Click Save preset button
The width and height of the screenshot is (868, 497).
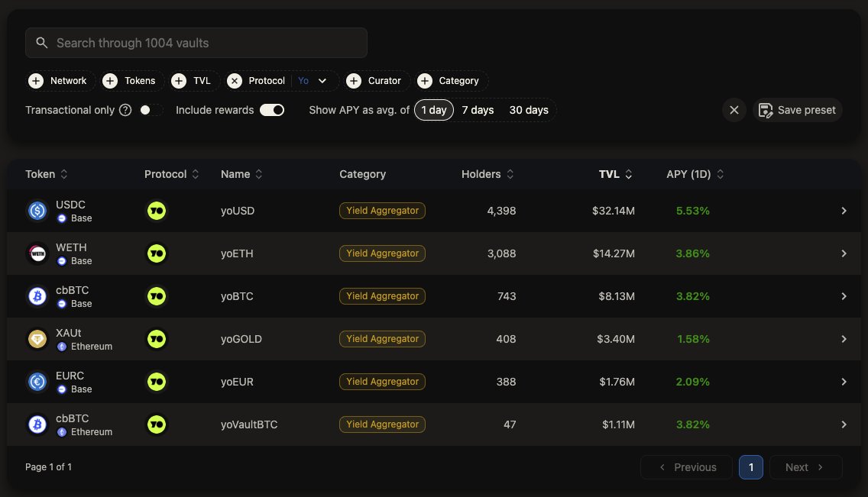tap(797, 110)
